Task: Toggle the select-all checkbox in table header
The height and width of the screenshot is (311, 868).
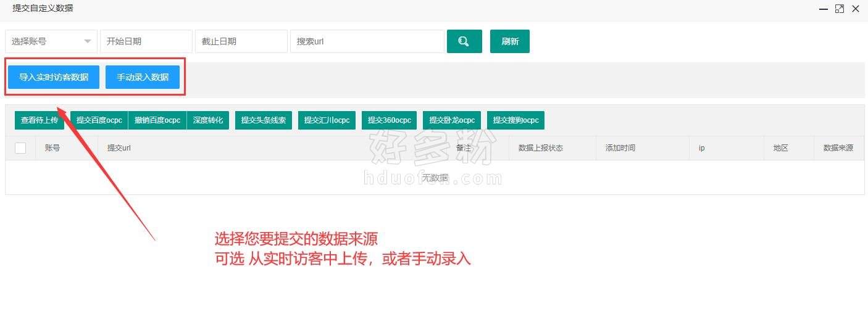Action: click(x=20, y=148)
